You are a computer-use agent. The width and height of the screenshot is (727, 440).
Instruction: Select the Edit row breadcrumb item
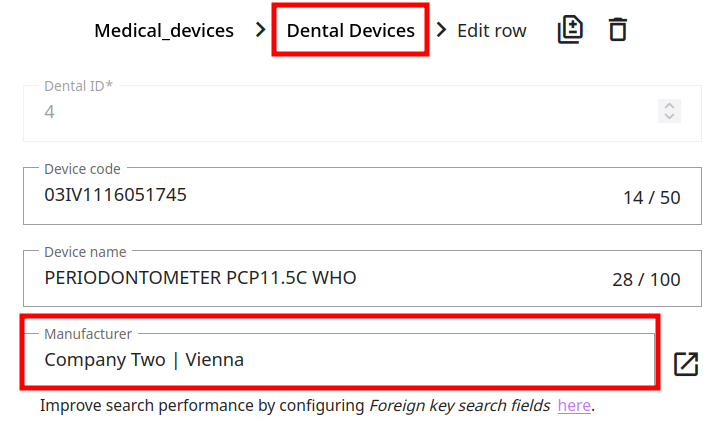point(492,31)
